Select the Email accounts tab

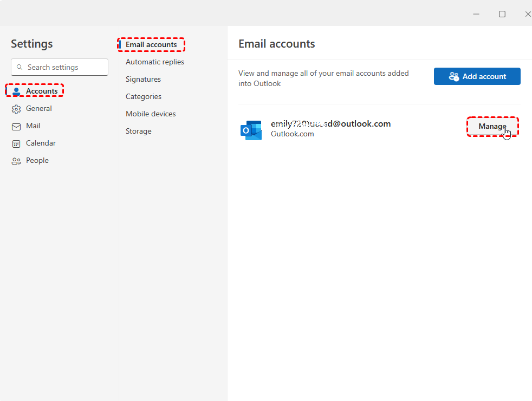point(151,45)
